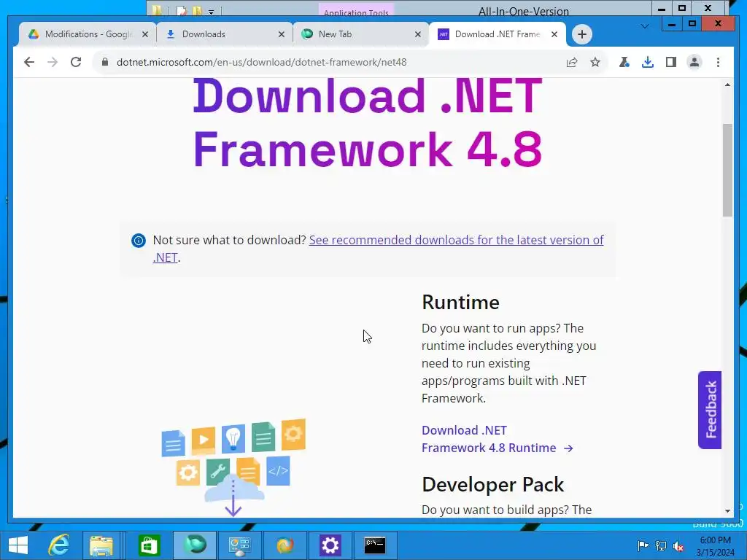
Task: Open the Feedback side button
Action: point(710,410)
